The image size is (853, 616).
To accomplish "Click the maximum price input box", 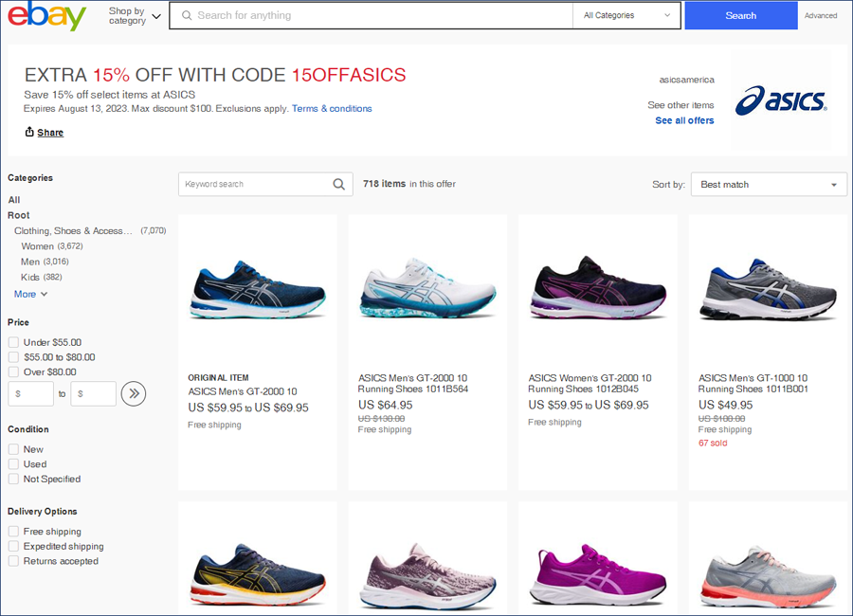I will (x=93, y=393).
